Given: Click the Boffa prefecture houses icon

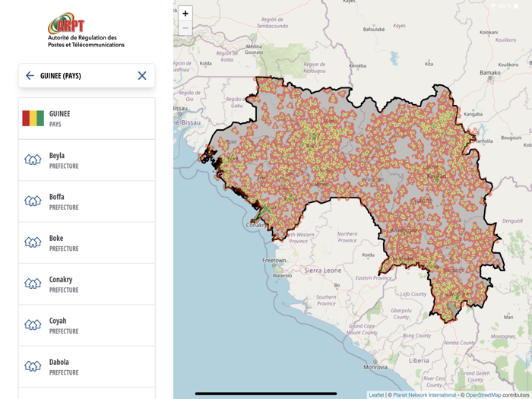Looking at the screenshot, I should coord(33,201).
